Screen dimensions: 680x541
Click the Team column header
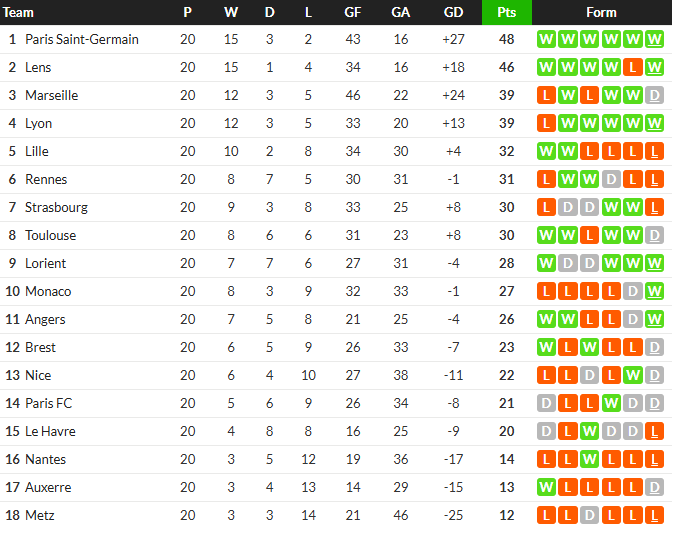18,12
